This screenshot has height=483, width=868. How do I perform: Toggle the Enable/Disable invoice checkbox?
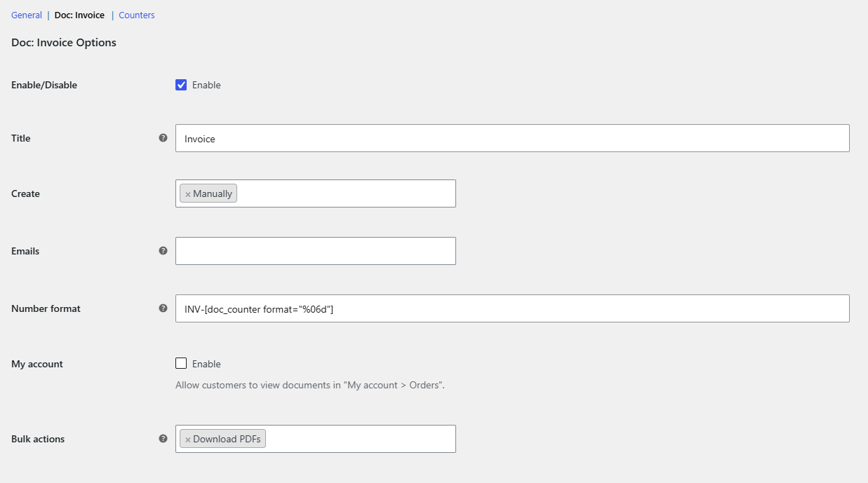click(x=181, y=85)
